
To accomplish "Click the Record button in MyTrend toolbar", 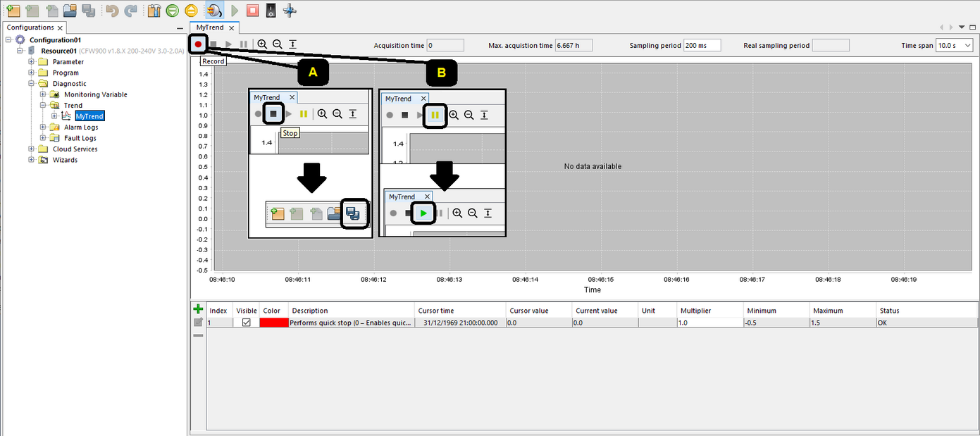I will 198,44.
